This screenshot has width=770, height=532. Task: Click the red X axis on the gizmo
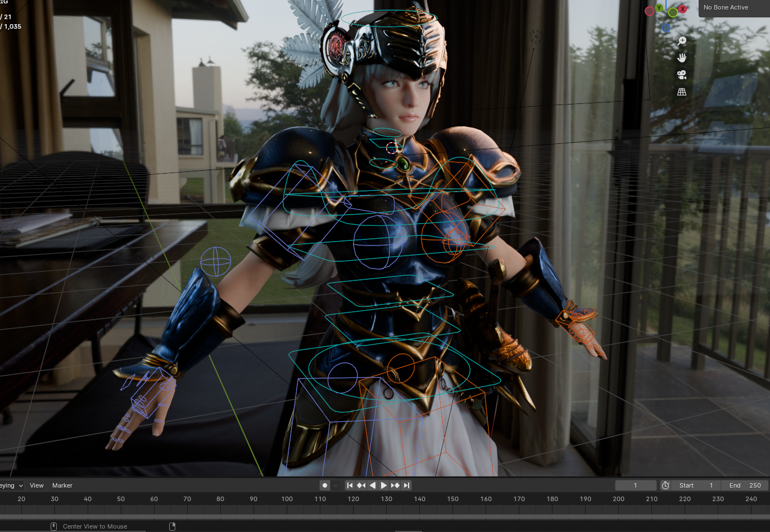[x=682, y=9]
